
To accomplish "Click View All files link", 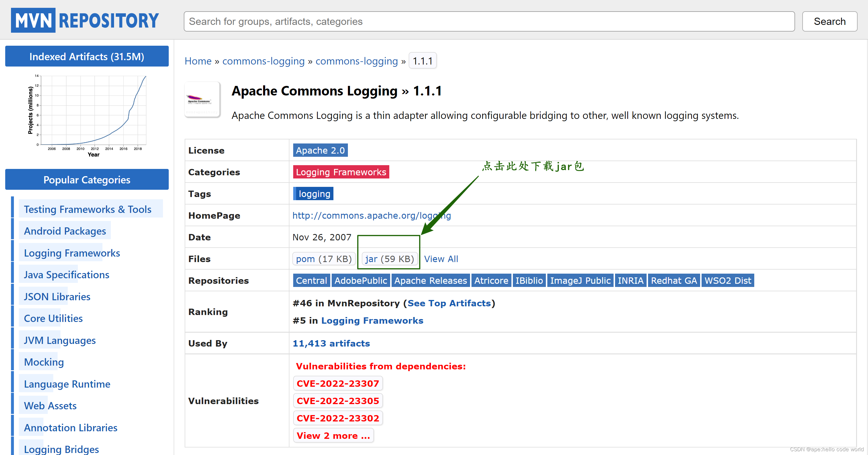I will point(441,259).
